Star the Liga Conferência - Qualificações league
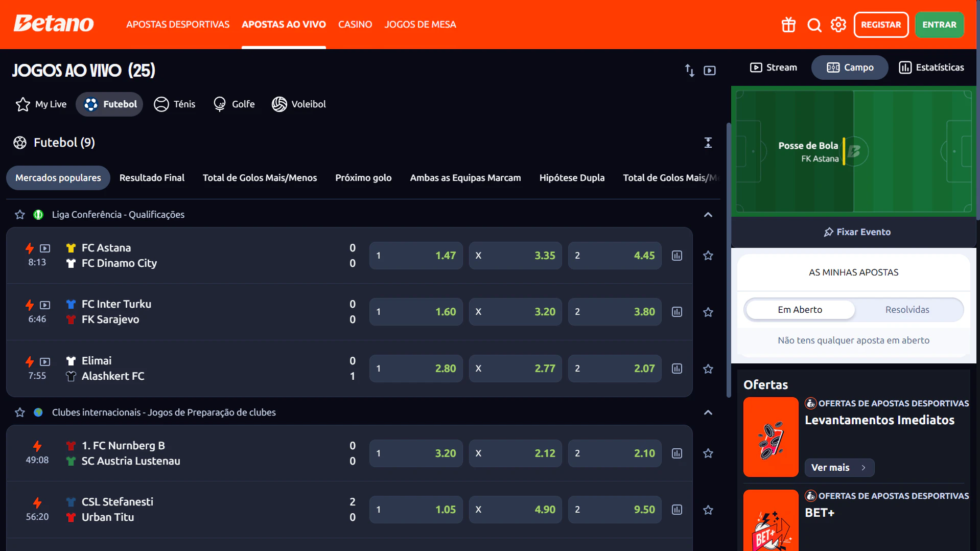980x551 pixels. pyautogui.click(x=20, y=215)
